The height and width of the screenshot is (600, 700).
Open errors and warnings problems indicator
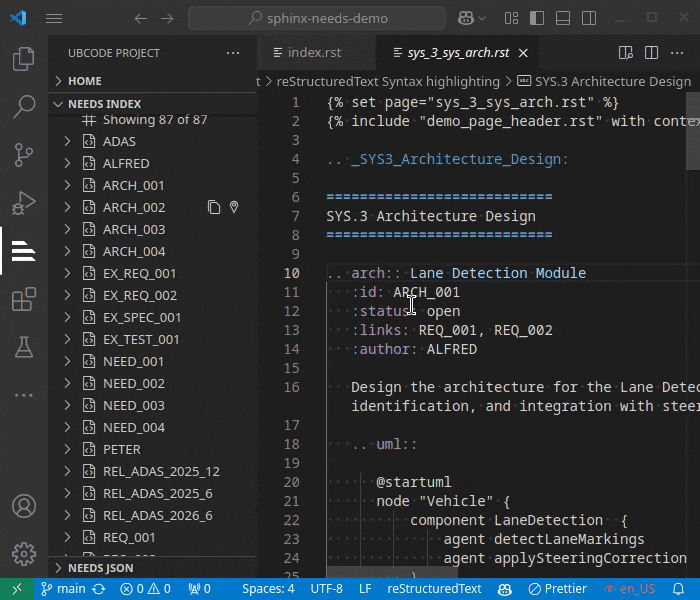145,589
